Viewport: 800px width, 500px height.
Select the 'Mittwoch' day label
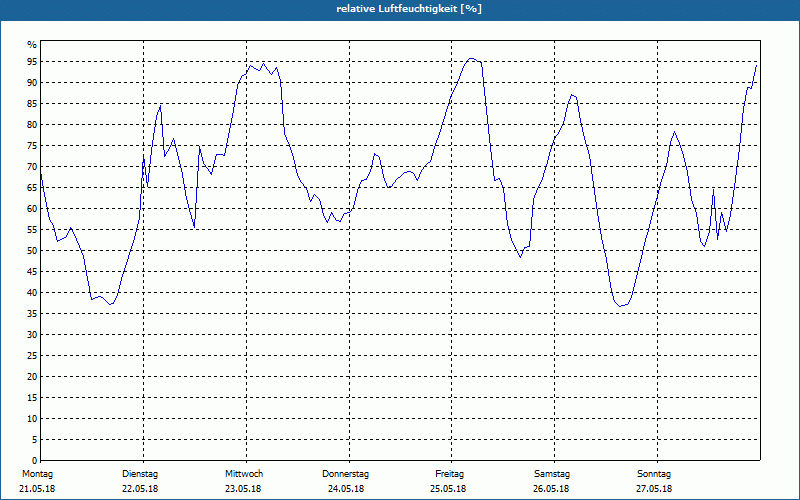click(244, 474)
